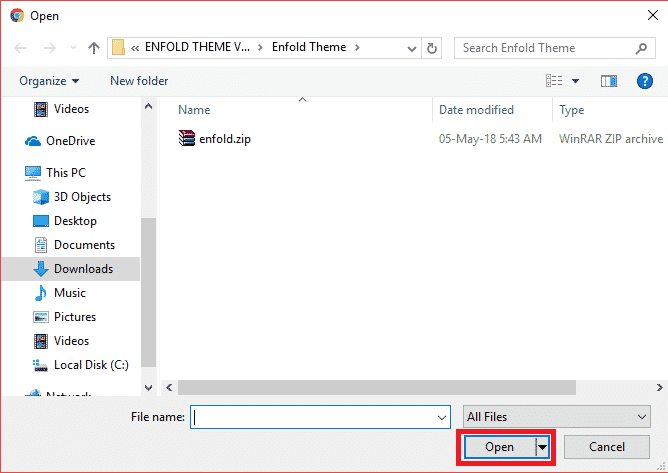The height and width of the screenshot is (473, 668).
Task: Close the Open dialog window
Action: click(653, 15)
